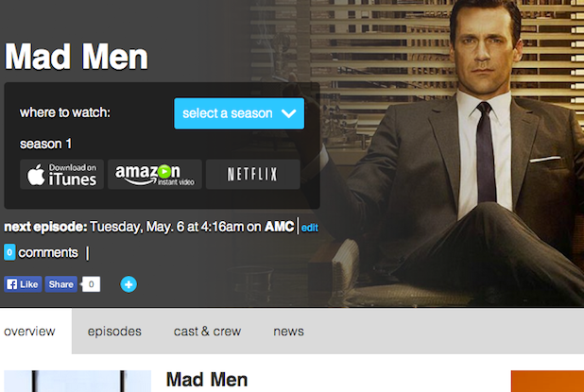Open the cast & crew tab

(x=208, y=331)
